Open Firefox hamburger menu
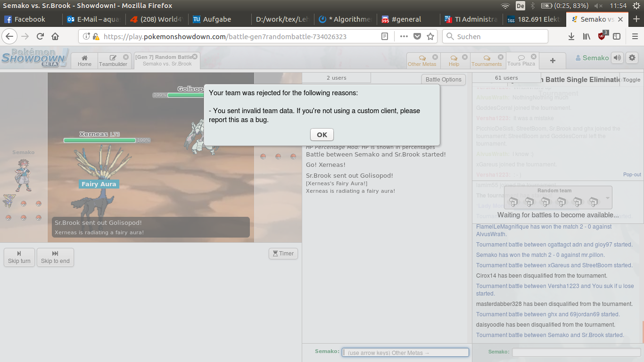The image size is (644, 362). point(634,36)
